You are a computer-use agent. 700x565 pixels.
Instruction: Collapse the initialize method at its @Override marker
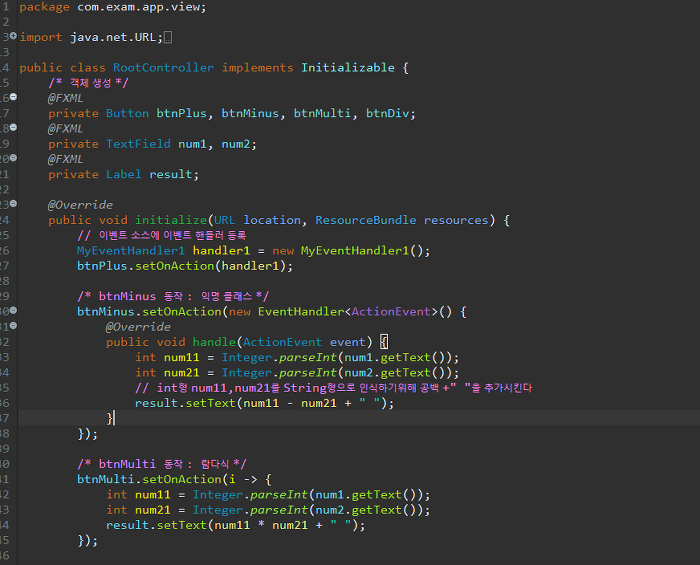pyautogui.click(x=13, y=204)
